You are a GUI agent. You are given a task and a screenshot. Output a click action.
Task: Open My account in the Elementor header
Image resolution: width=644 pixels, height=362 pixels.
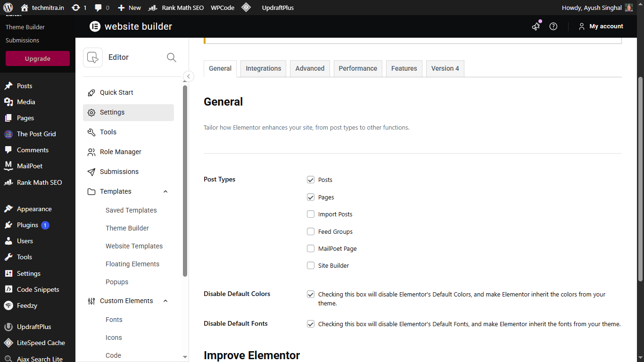pos(601,26)
